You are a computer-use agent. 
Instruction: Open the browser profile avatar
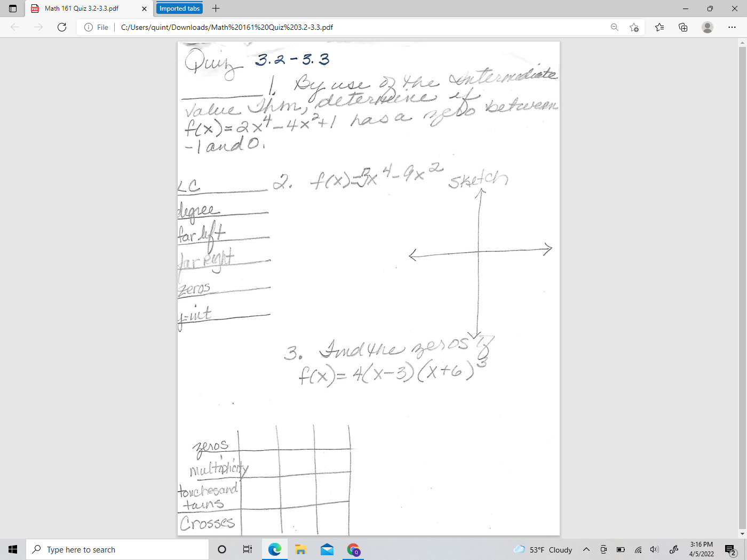[x=708, y=27]
